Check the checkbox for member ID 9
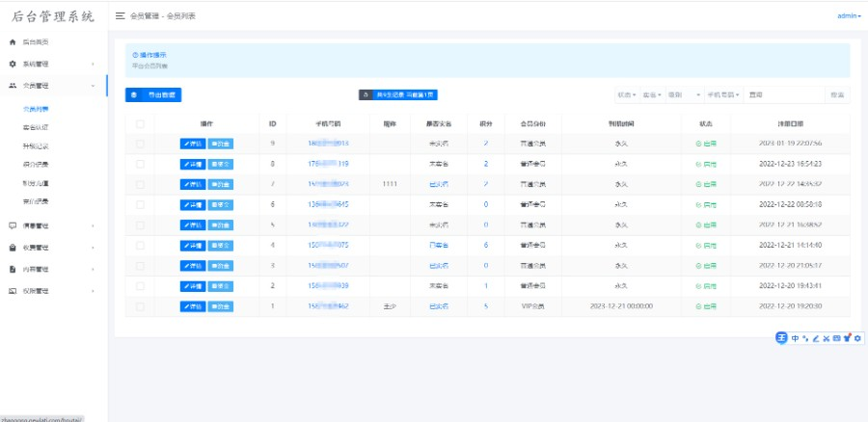Screen dimensions: 868x422 (140, 144)
